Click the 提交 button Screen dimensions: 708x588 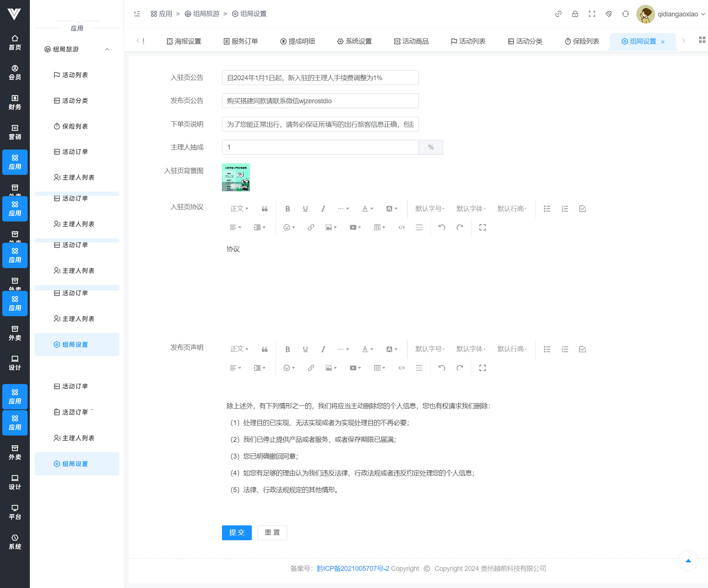[x=236, y=532]
